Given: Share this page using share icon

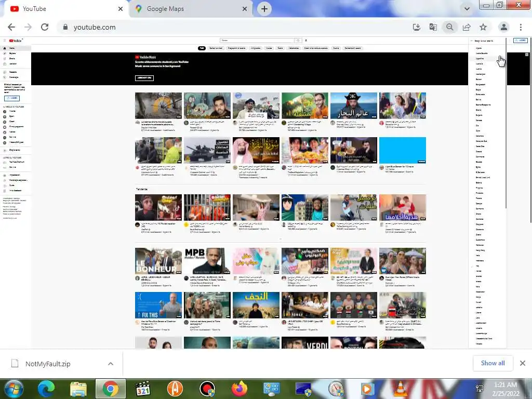Looking at the screenshot, I should (467, 27).
